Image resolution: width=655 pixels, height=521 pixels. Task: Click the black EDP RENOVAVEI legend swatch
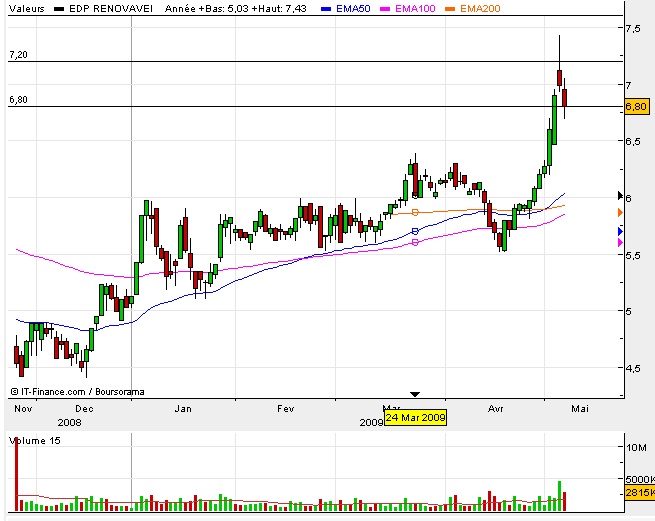point(59,9)
